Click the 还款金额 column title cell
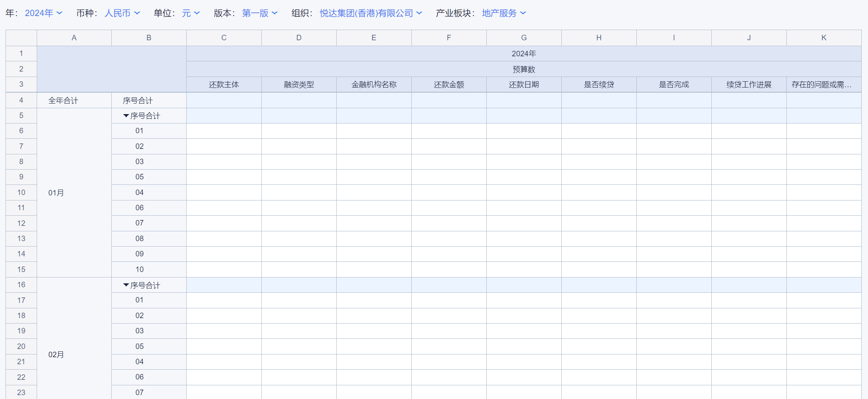Screen dimensions: 868x399 [449, 85]
